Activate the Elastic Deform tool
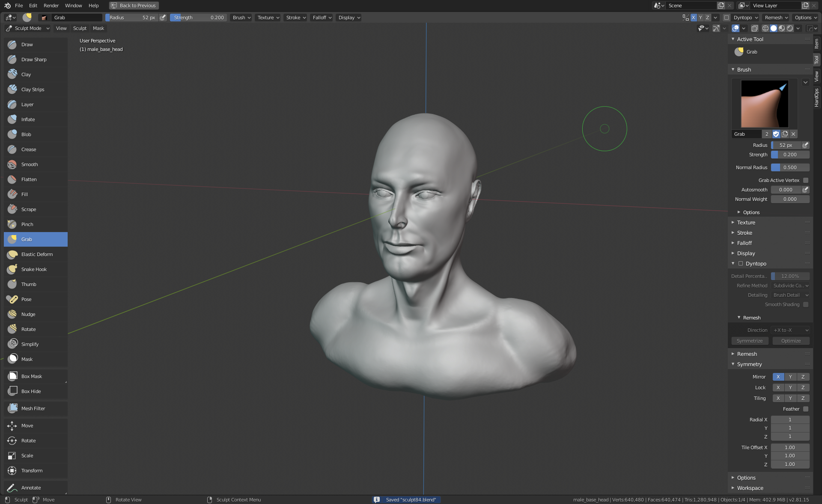The width and height of the screenshot is (822, 504). [37, 254]
